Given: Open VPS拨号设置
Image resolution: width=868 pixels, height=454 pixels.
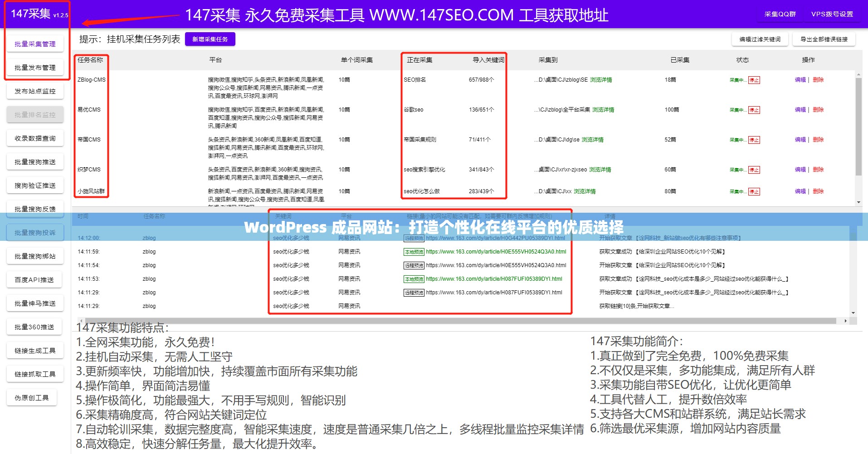Looking at the screenshot, I should [x=833, y=14].
